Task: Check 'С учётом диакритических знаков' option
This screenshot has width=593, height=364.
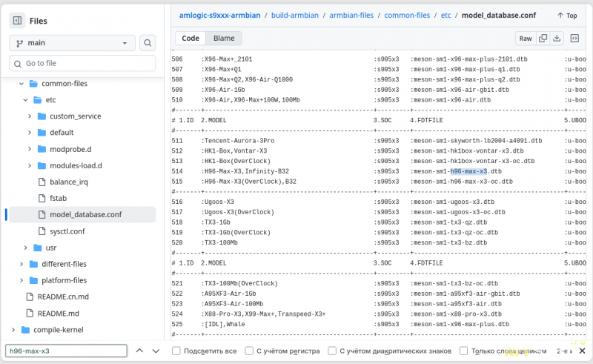Action: click(333, 351)
